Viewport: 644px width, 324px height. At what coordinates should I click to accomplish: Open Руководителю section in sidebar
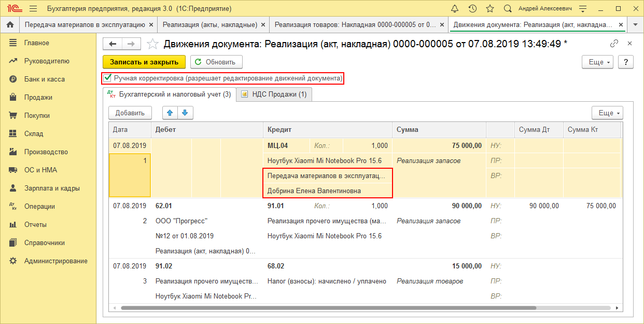click(47, 61)
